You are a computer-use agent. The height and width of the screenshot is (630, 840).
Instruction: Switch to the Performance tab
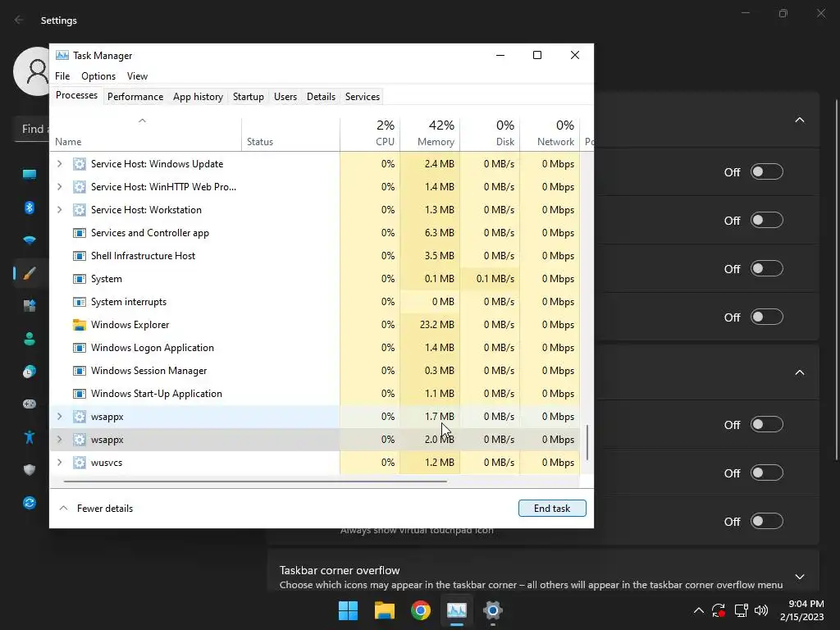pos(135,97)
